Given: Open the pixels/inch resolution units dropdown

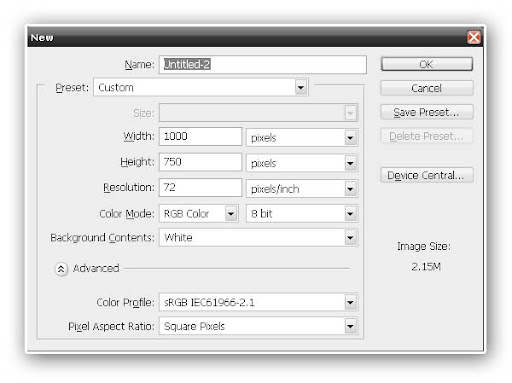Looking at the screenshot, I should tap(302, 189).
